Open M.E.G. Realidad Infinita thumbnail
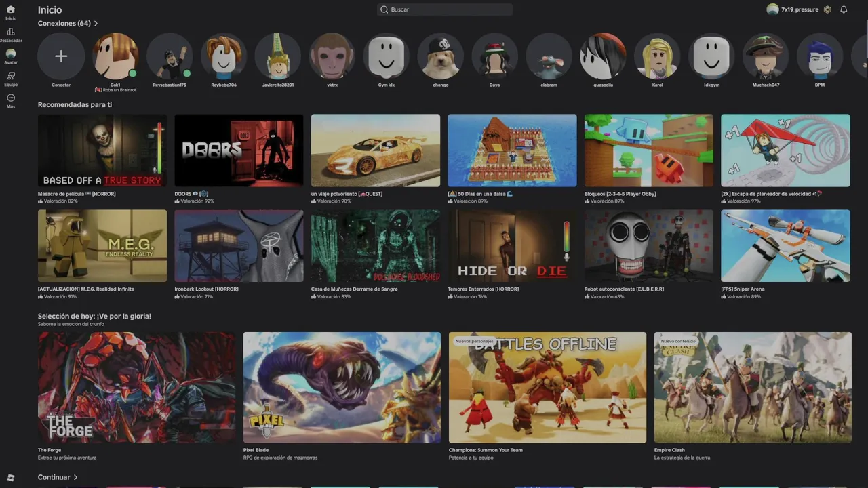This screenshot has width=868, height=488. (x=102, y=245)
